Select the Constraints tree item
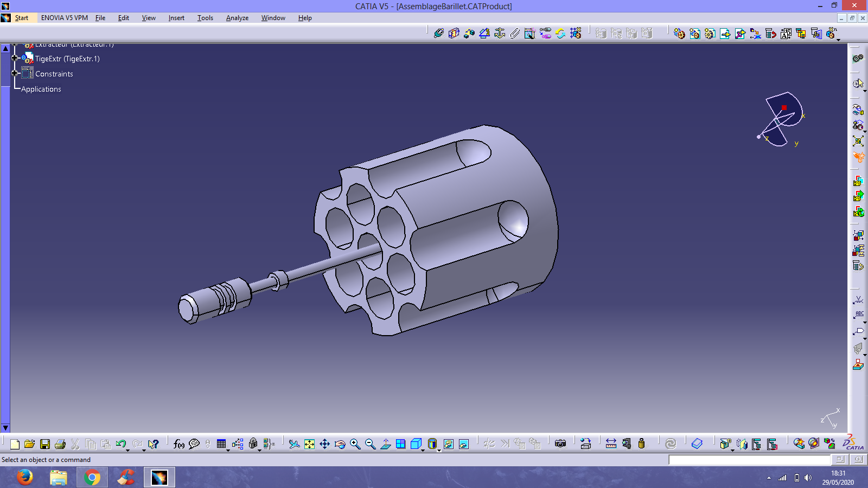The image size is (868, 488). (54, 74)
